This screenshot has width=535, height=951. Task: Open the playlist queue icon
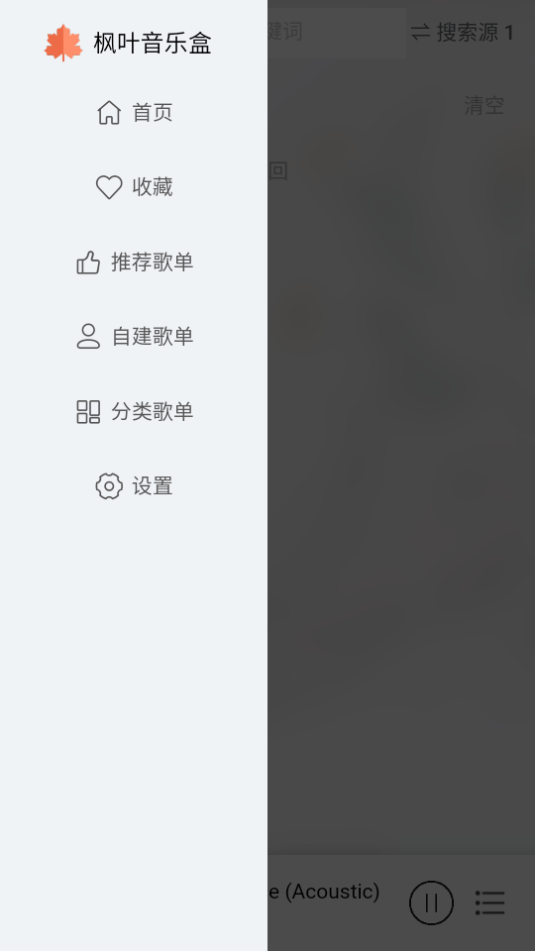[490, 902]
